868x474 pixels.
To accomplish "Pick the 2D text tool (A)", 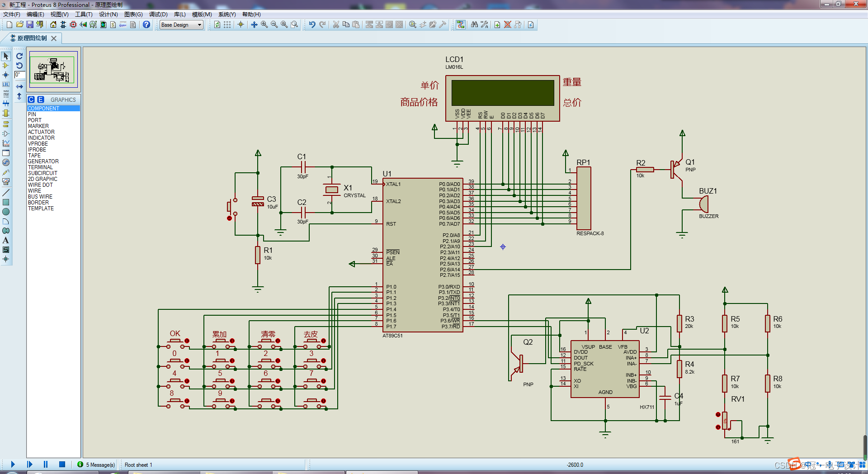I will [6, 240].
